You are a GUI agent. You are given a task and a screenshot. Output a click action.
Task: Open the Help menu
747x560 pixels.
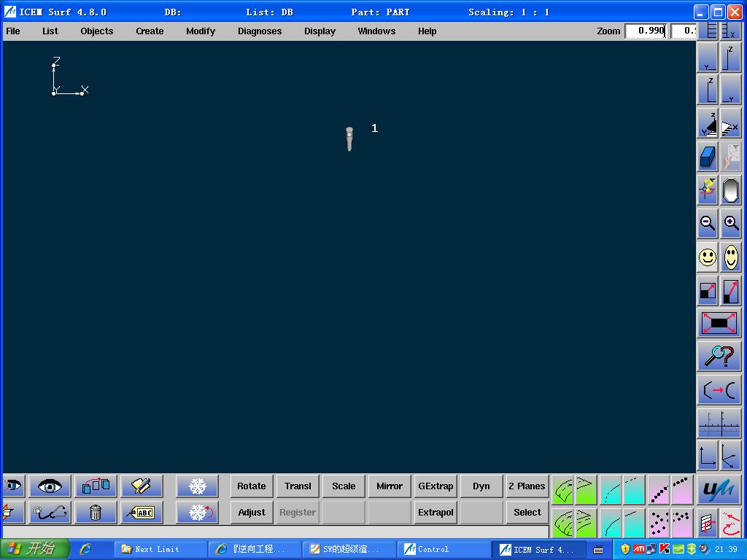tap(427, 31)
